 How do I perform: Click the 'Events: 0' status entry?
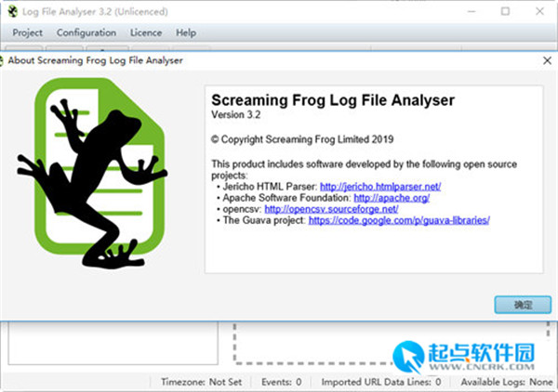(282, 382)
